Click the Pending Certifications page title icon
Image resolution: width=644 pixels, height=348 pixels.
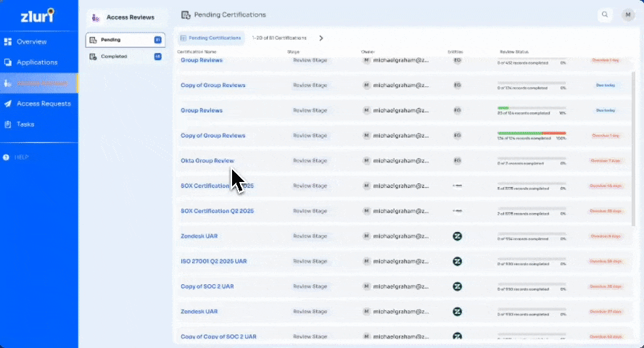[x=186, y=14]
